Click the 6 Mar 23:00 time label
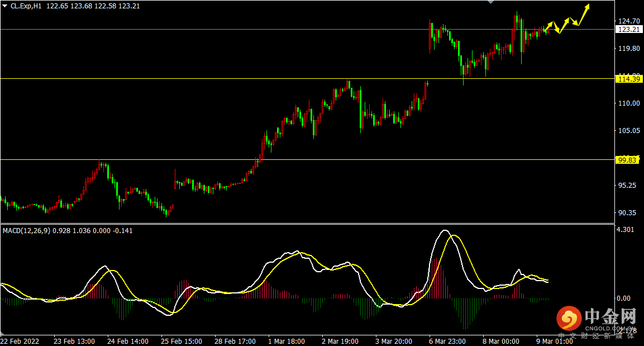 [x=447, y=342]
